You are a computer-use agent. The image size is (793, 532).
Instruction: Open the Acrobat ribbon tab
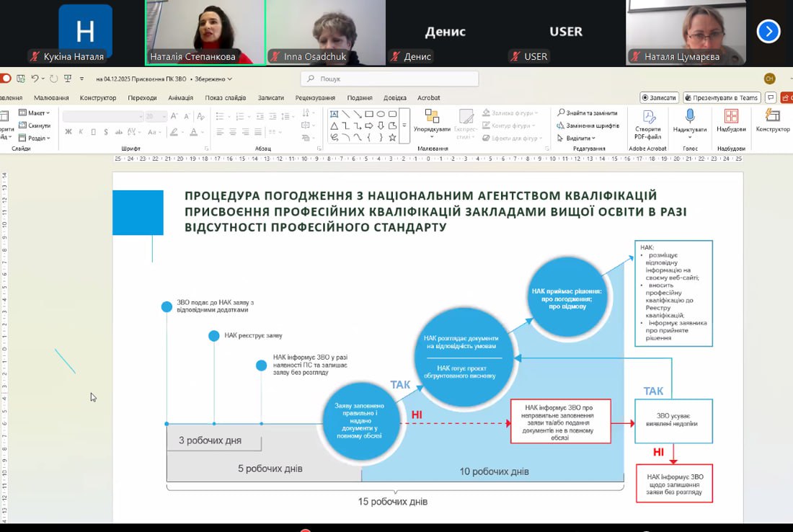click(x=429, y=97)
